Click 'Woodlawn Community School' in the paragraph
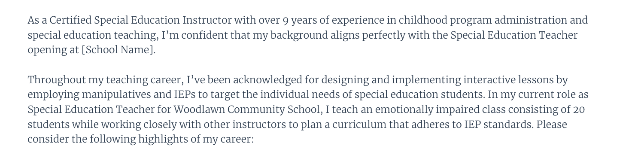 [237, 110]
